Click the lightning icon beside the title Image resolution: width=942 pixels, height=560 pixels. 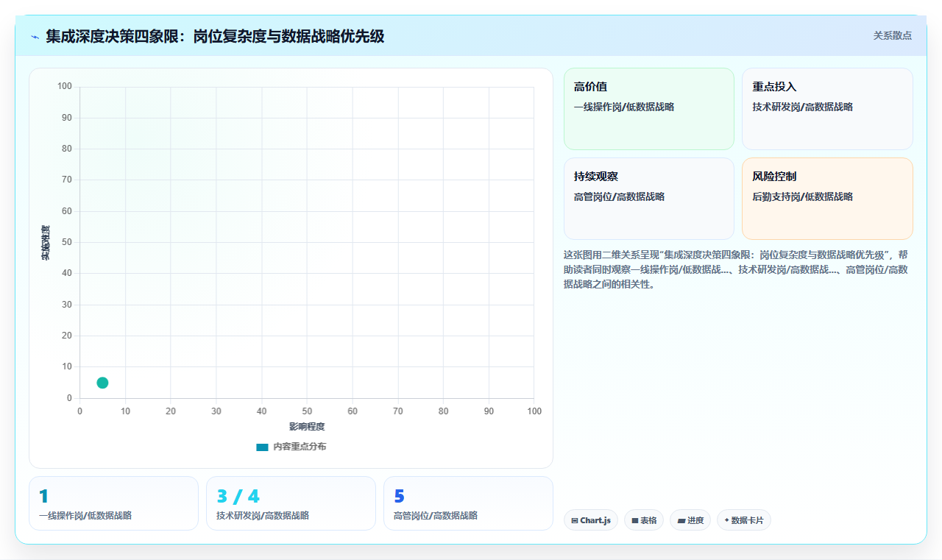pyautogui.click(x=35, y=37)
